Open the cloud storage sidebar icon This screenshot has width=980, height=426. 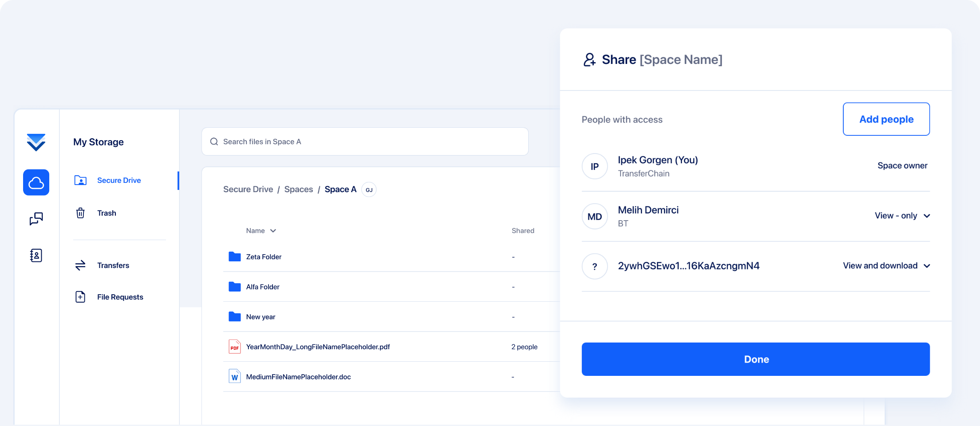(x=36, y=182)
